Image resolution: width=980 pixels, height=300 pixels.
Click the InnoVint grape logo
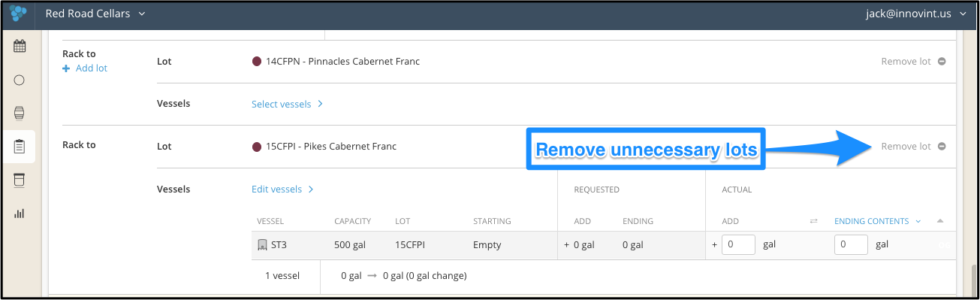(18, 14)
